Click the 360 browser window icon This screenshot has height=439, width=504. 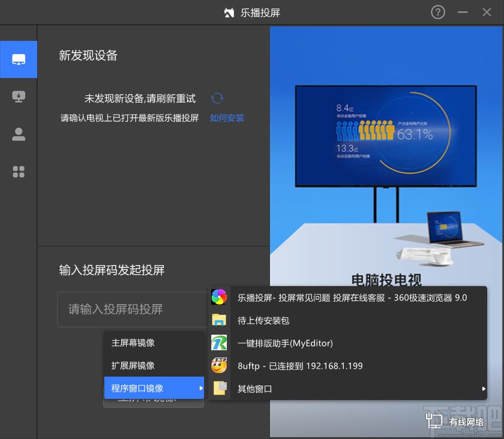pos(219,297)
